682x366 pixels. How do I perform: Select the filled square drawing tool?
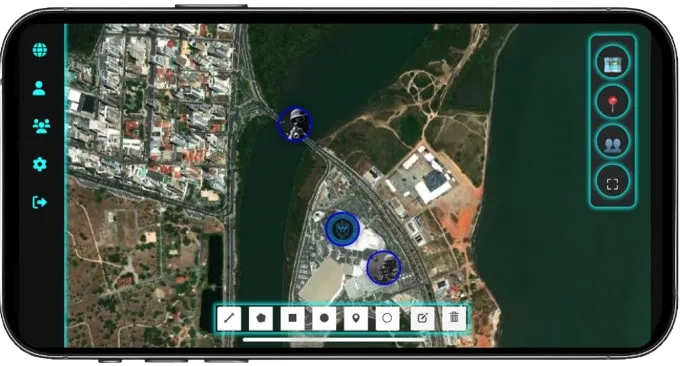(292, 318)
